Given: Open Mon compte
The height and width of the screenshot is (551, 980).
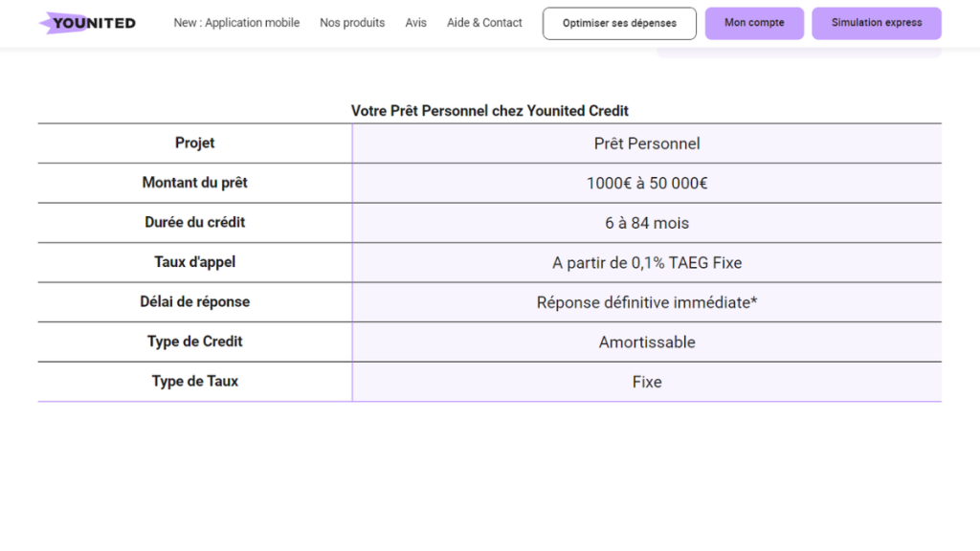Looking at the screenshot, I should tap(754, 23).
